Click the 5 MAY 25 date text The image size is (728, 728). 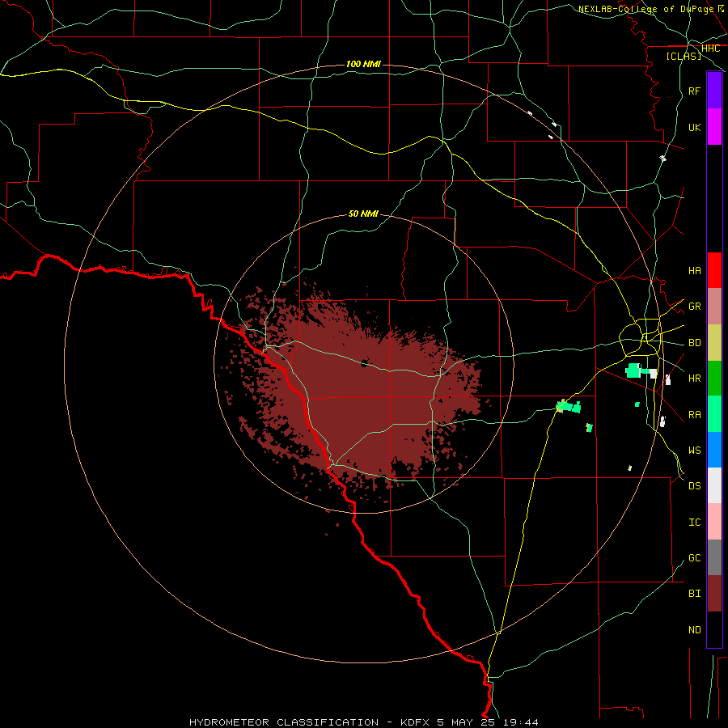click(467, 722)
